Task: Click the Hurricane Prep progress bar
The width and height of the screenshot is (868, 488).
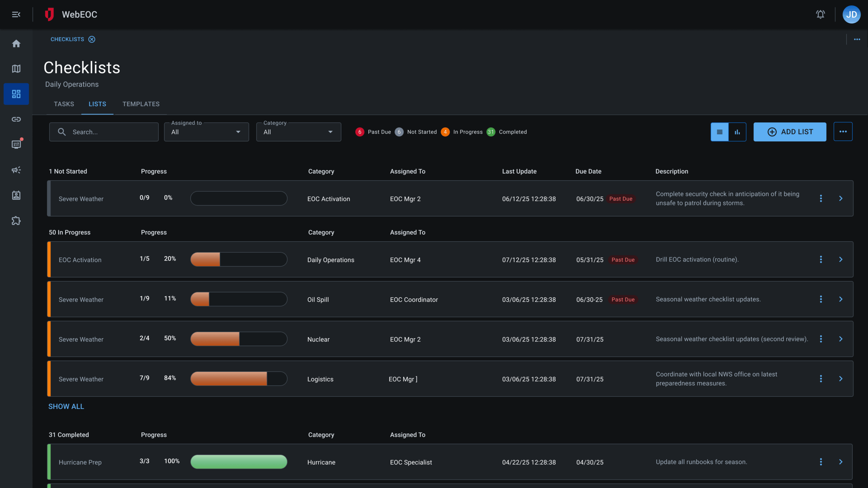Action: coord(238,462)
